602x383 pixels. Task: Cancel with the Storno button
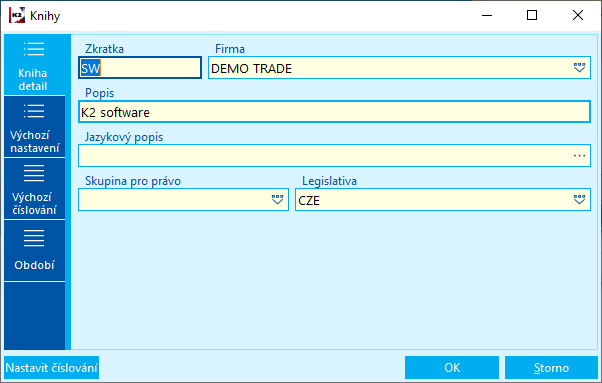pos(551,368)
